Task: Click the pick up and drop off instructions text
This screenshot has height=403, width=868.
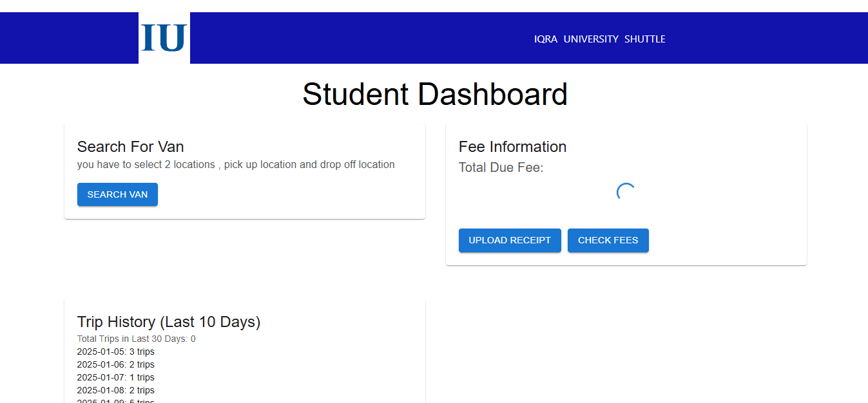Action: pos(236,165)
